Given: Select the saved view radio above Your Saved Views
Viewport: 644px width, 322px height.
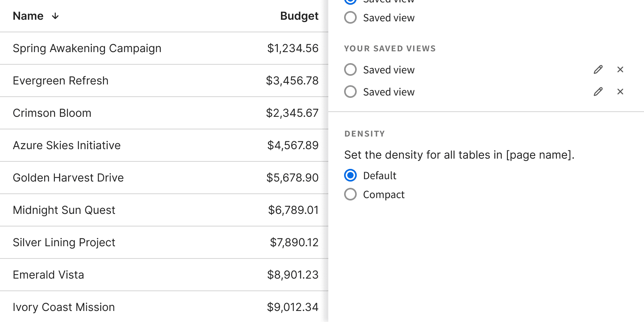Looking at the screenshot, I should (x=350, y=18).
